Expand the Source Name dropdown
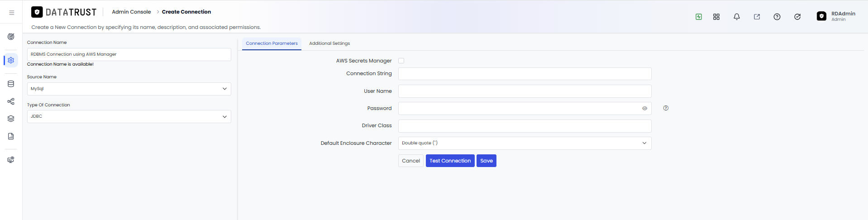Viewport: 868px width, 220px height. pos(129,89)
